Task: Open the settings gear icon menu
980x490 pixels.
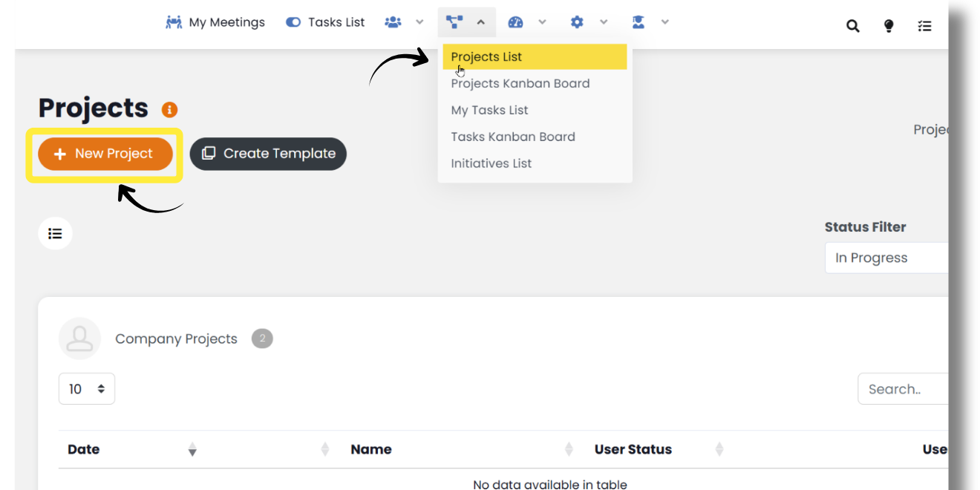Action: [x=577, y=22]
